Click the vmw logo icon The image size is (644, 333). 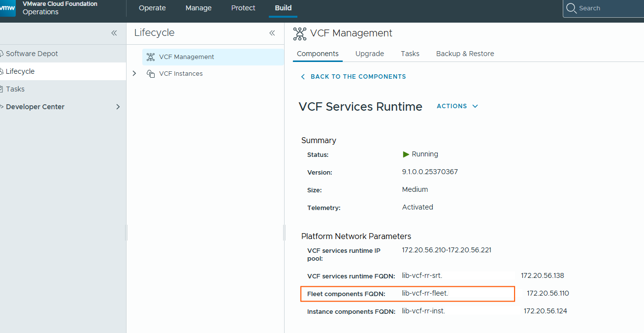tap(7, 8)
